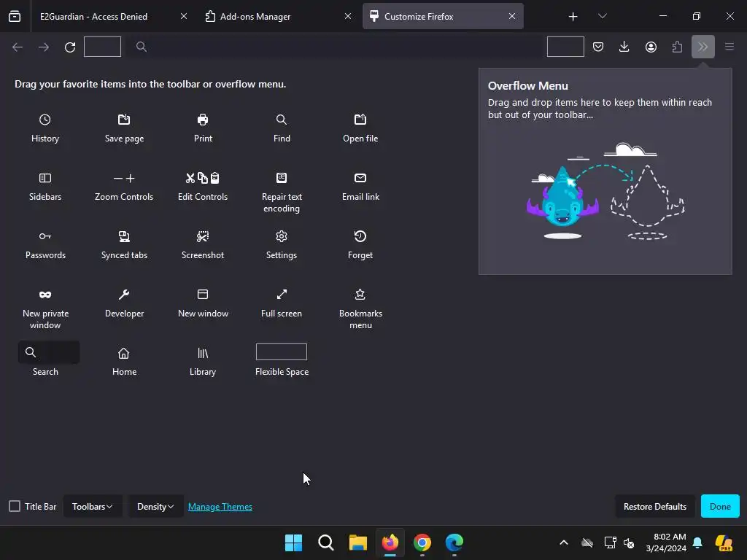Select the Edit Controls widget

[x=203, y=187]
